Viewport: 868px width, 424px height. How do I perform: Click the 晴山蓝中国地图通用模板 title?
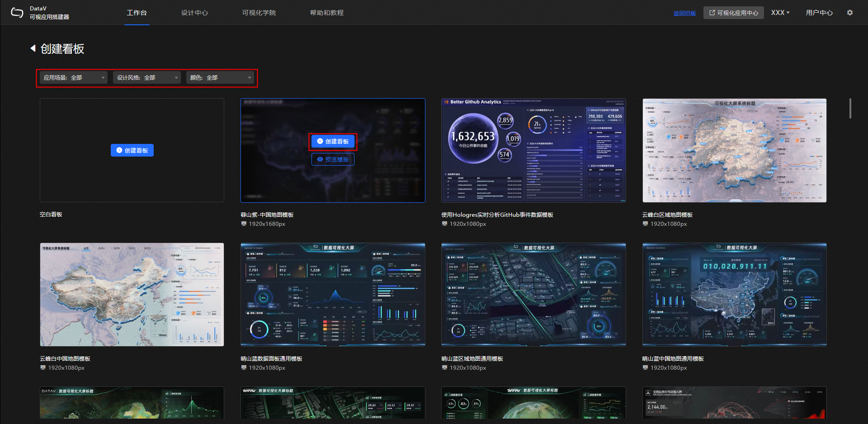point(673,359)
